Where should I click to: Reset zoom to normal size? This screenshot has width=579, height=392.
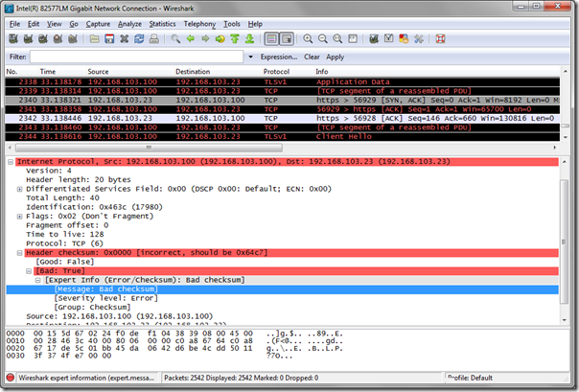(337, 38)
